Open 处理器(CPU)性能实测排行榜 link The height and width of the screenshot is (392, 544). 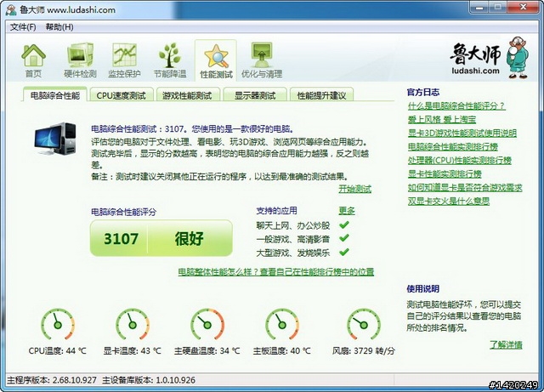click(460, 161)
